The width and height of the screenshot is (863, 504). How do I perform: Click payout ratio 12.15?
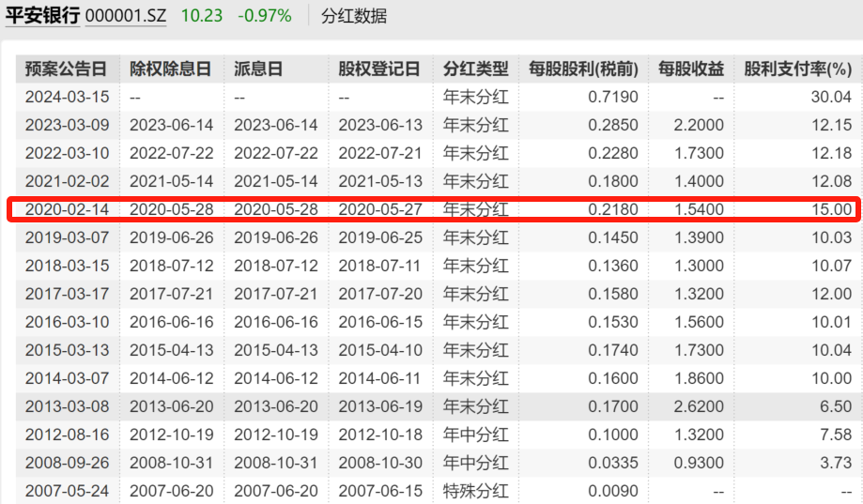point(832,125)
